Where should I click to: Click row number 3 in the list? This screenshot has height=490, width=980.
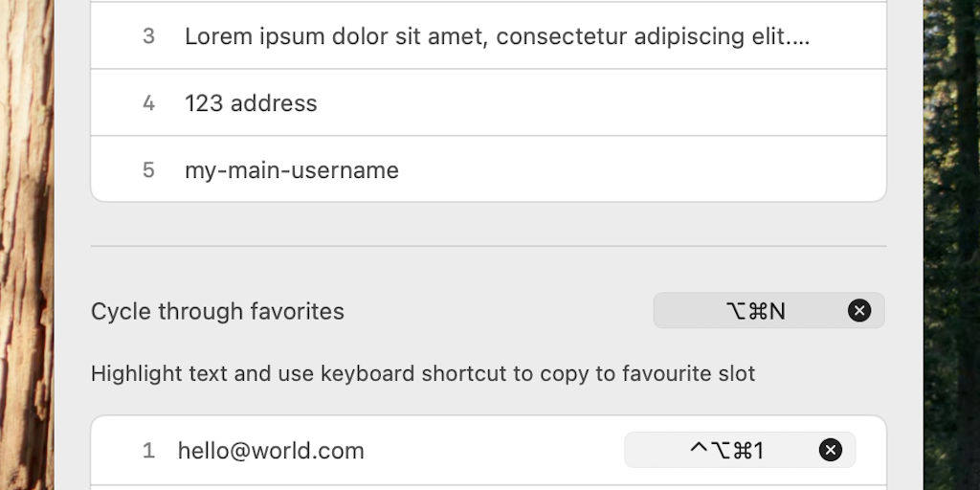pos(148,36)
